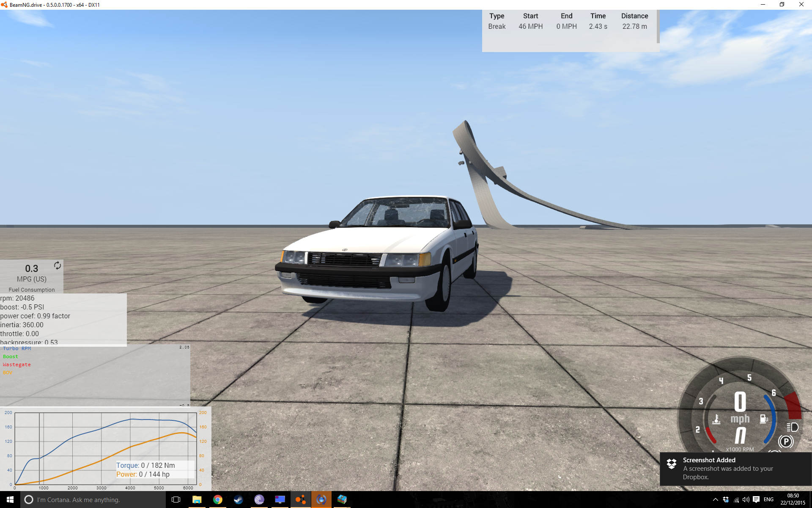Click the fuel consumption reset icon
This screenshot has width=812, height=508.
coord(58,265)
